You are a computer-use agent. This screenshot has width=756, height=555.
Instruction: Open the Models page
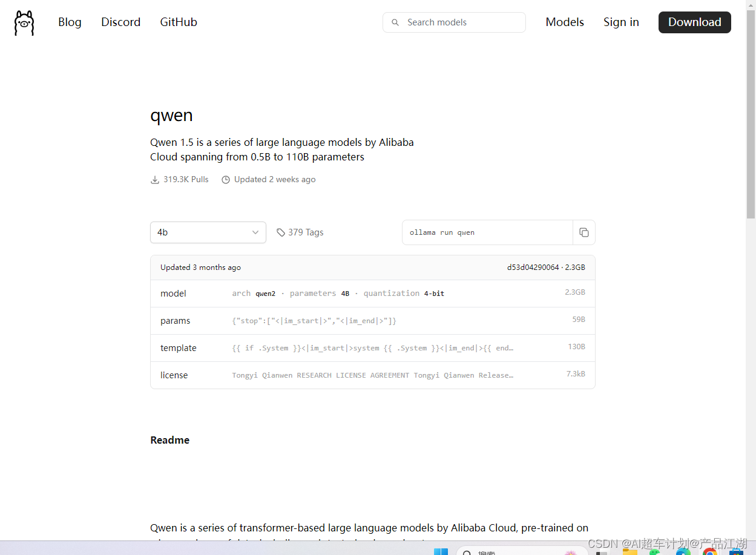tap(565, 22)
